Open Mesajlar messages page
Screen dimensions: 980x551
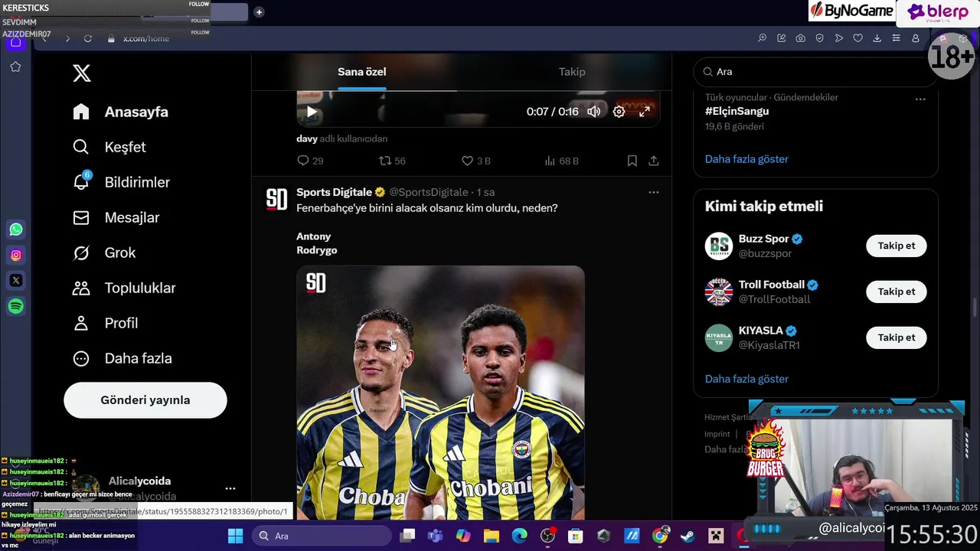coord(116,217)
